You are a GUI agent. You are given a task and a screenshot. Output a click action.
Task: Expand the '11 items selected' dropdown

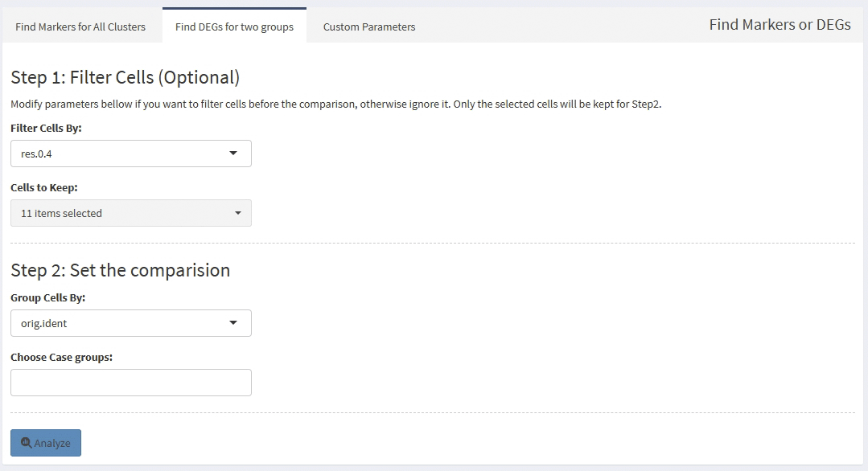pyautogui.click(x=130, y=213)
